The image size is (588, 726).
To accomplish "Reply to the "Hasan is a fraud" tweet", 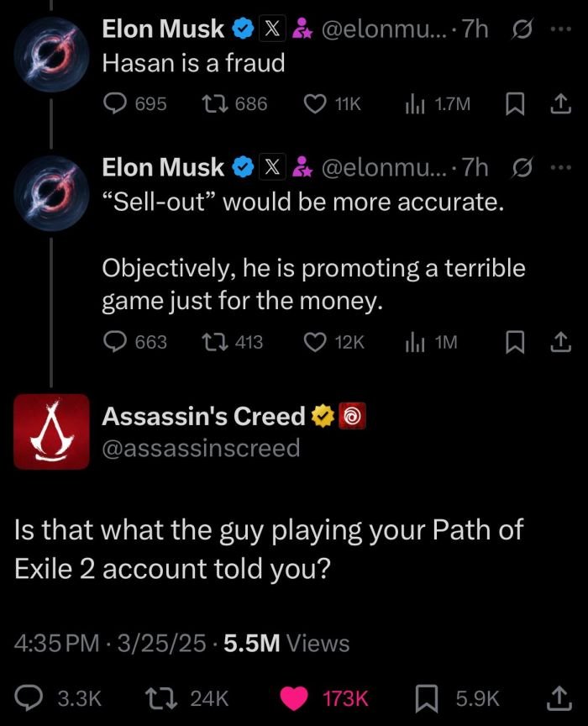I will tap(114, 103).
